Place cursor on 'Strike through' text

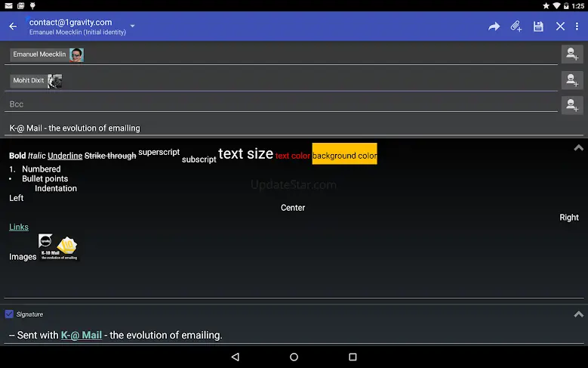(110, 156)
